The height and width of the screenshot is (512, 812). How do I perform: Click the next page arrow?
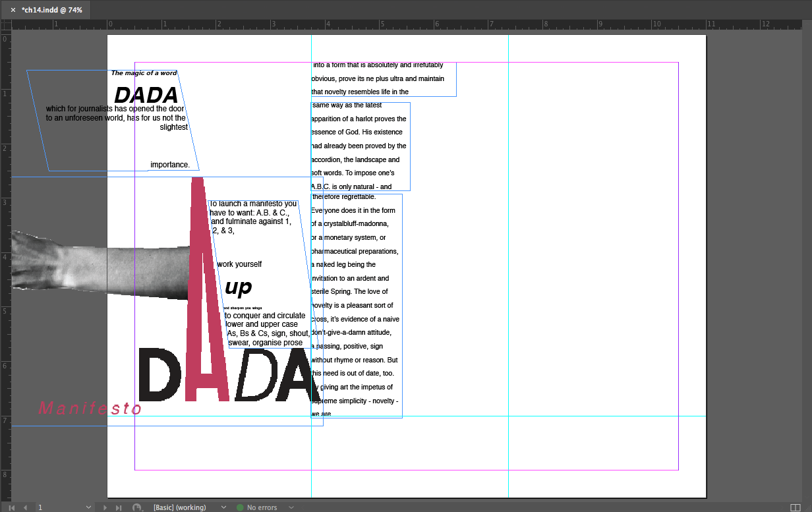pyautogui.click(x=105, y=507)
